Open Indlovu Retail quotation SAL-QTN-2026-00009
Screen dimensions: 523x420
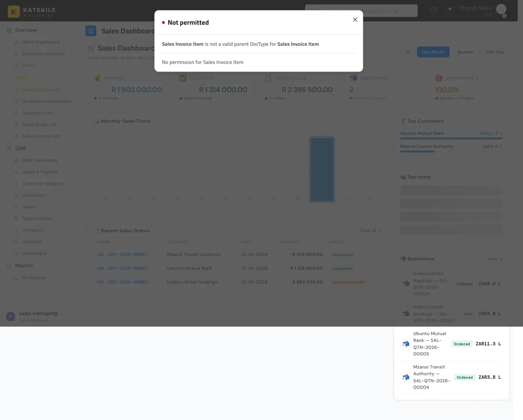(x=451, y=284)
